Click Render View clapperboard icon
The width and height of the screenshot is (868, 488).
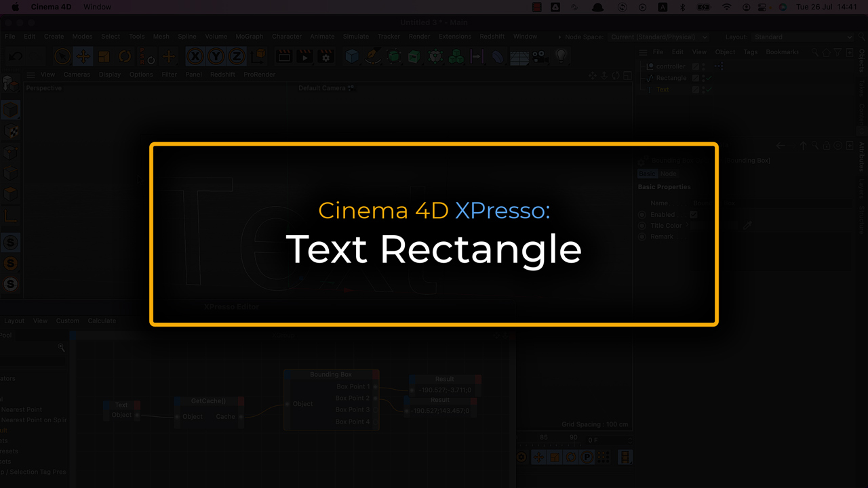coord(284,57)
